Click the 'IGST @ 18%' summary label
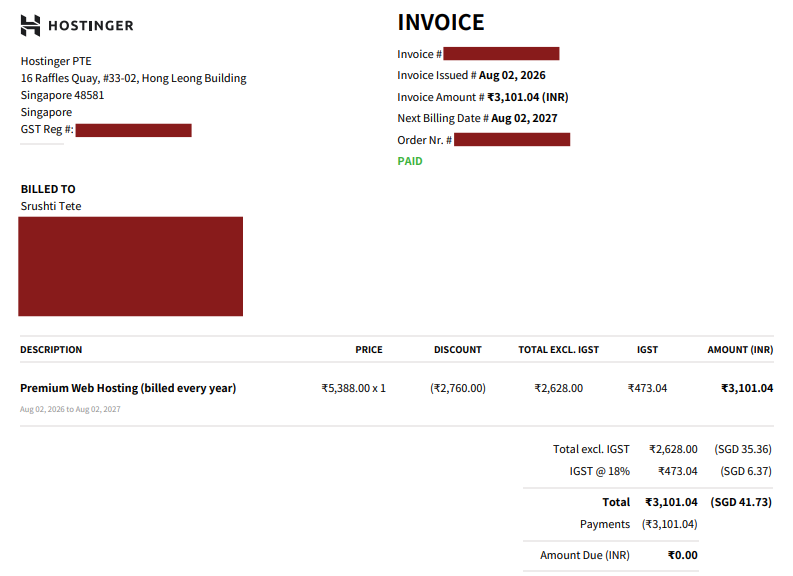This screenshot has width=793, height=576. [x=599, y=471]
